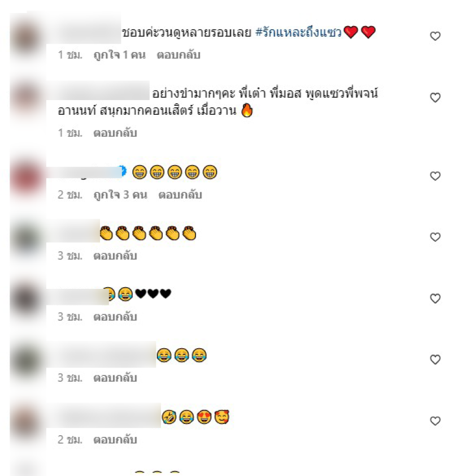Viewport: 452px width, 476px height.
Task: Open avatar of the clapping hands commenter
Action: [27, 239]
